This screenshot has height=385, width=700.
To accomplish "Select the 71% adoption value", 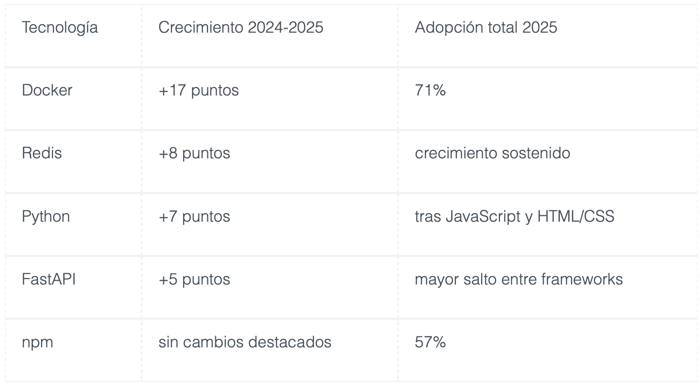I will tap(430, 90).
